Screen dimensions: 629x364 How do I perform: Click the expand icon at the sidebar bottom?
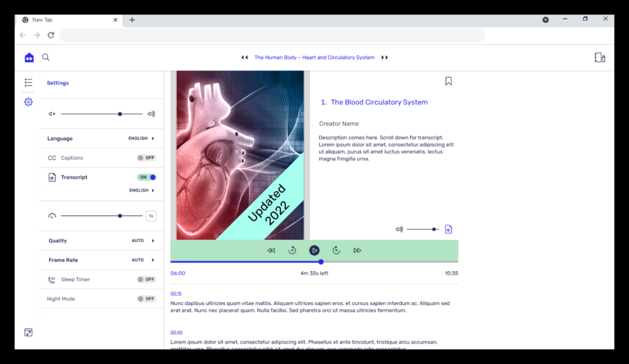(28, 332)
